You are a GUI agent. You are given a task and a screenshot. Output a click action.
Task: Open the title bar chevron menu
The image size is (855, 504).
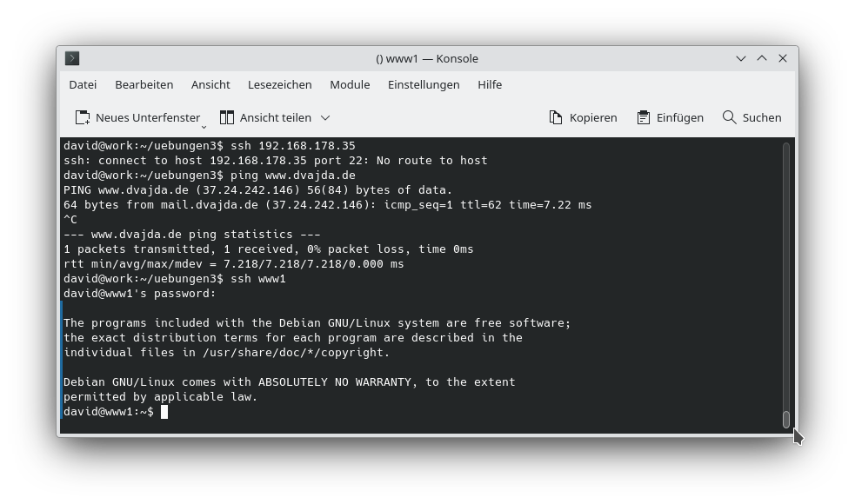pos(740,58)
